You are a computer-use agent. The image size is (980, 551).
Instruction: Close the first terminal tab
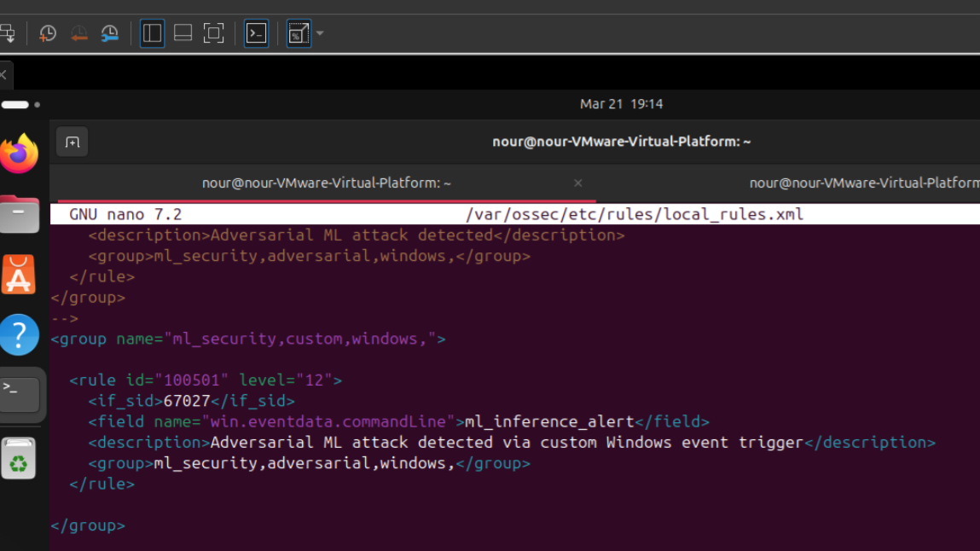coord(577,183)
